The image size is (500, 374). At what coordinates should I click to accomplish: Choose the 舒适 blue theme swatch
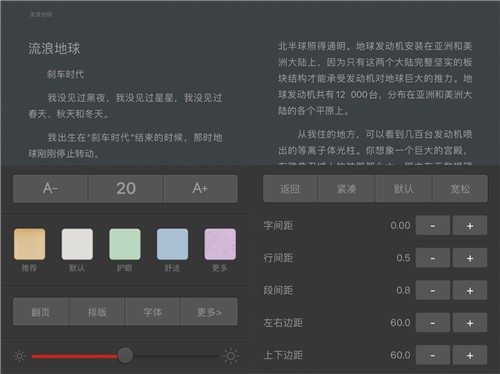[x=173, y=244]
